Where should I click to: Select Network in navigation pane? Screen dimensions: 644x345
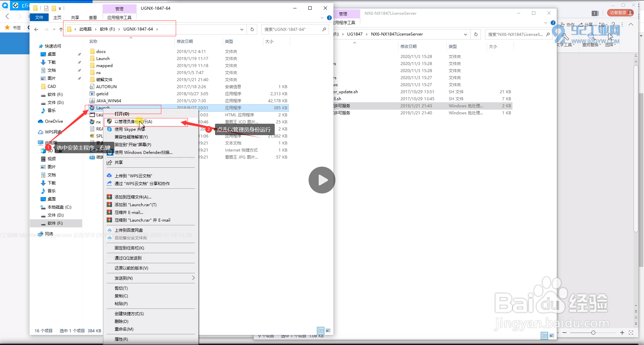pyautogui.click(x=49, y=234)
